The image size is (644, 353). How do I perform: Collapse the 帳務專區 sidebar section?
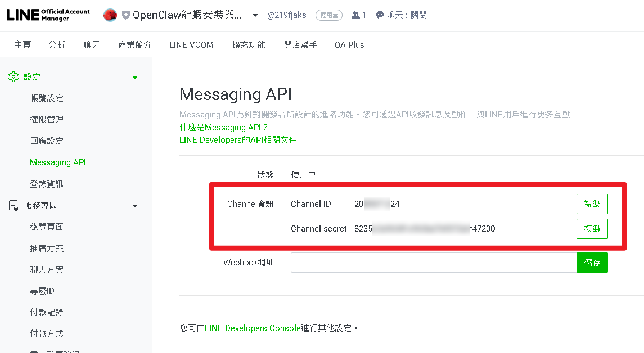135,206
